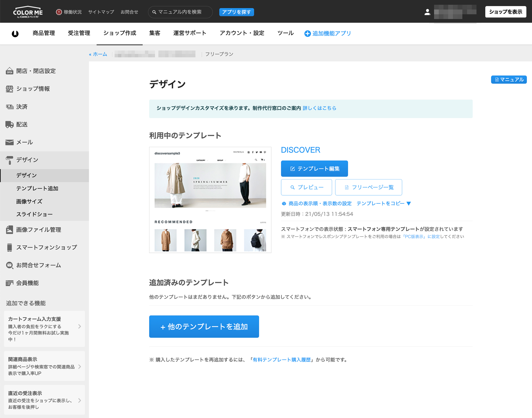The width and height of the screenshot is (532, 418).
Task: Collapse the デザイン sidebar section
Action: click(27, 160)
